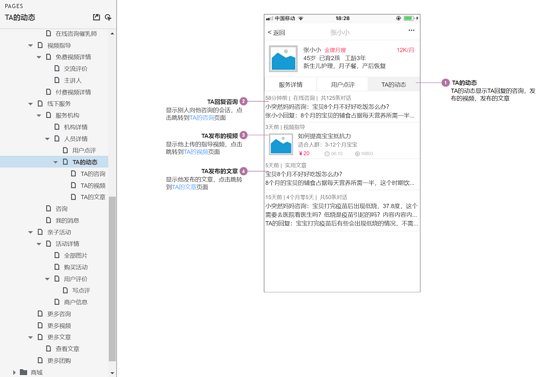Open the TA的文章 link in annotation 4
This screenshot has width=550, height=377.
click(184, 187)
